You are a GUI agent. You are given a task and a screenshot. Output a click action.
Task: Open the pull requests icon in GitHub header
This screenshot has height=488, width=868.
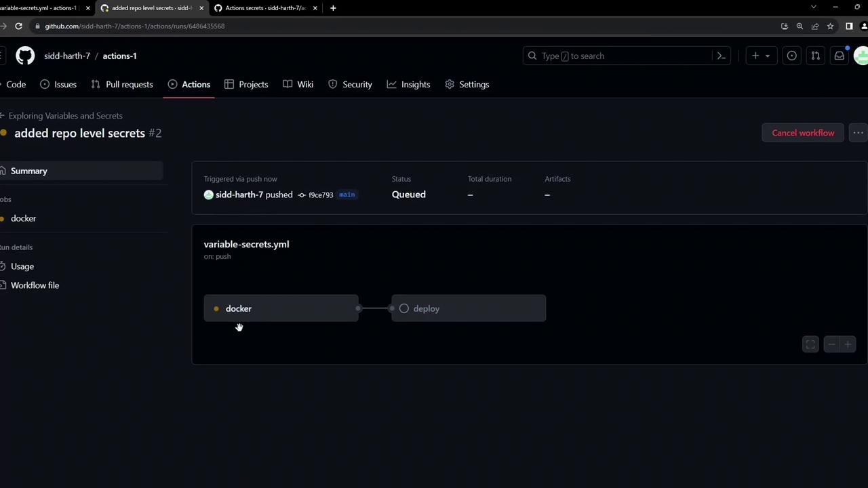[816, 56]
